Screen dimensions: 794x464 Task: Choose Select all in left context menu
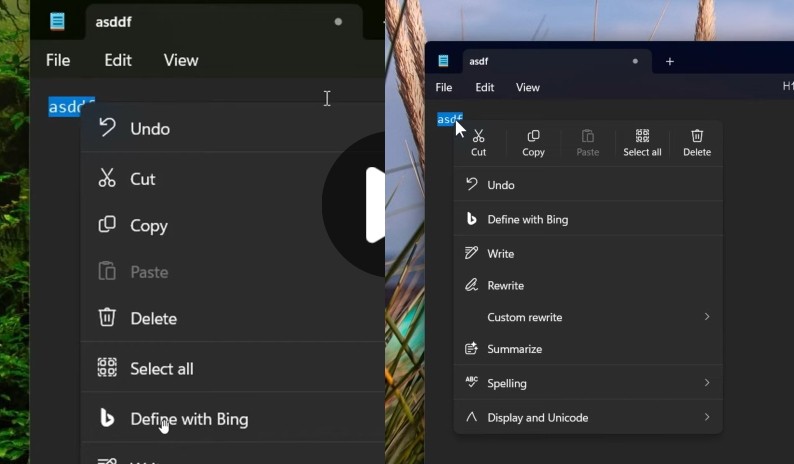(233, 369)
